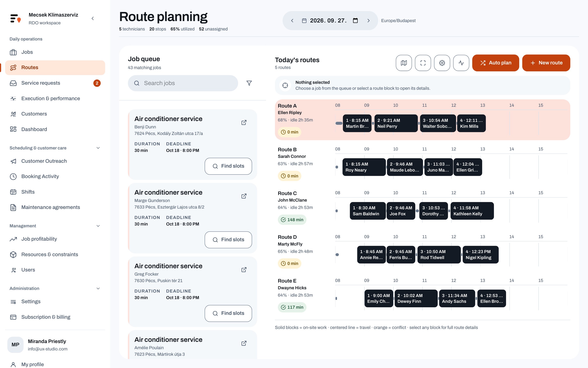Open Settings page
588x368 pixels.
click(x=55, y=302)
